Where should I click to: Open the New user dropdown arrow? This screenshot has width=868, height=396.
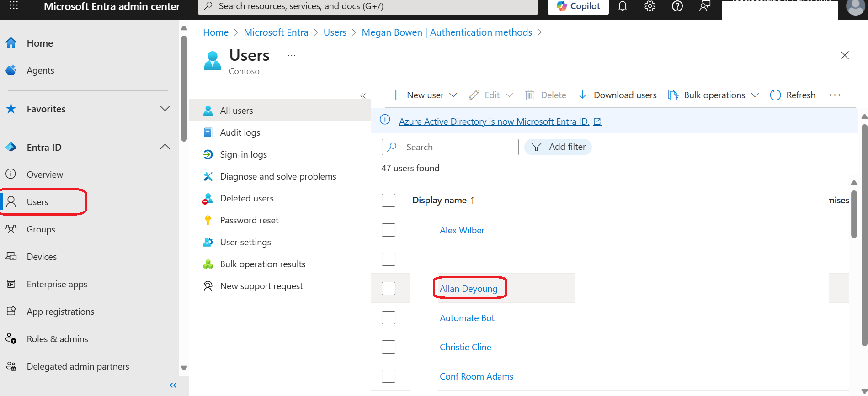click(453, 95)
